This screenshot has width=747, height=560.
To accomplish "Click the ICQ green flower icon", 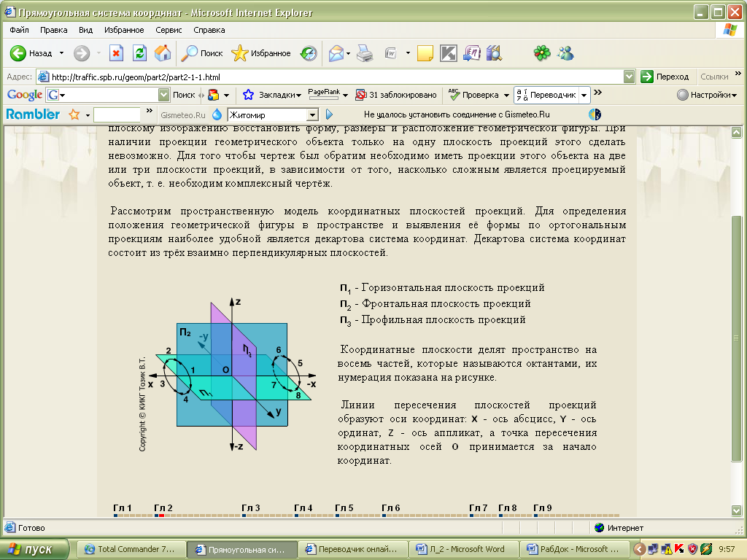I will pyautogui.click(x=541, y=53).
